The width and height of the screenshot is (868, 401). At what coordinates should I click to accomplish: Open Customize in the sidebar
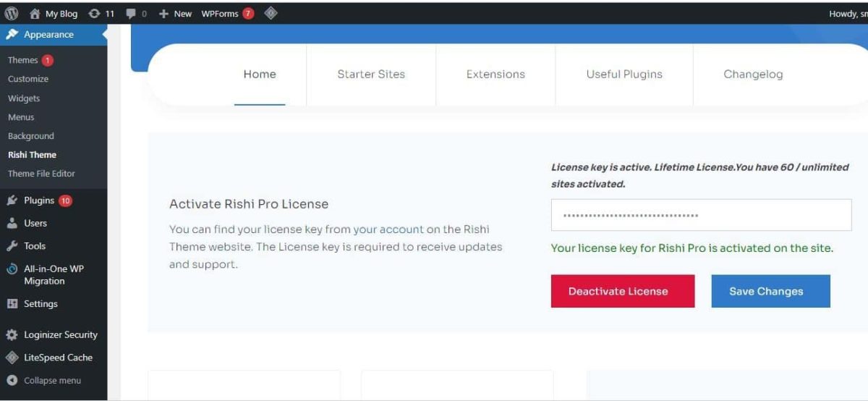pyautogui.click(x=28, y=79)
